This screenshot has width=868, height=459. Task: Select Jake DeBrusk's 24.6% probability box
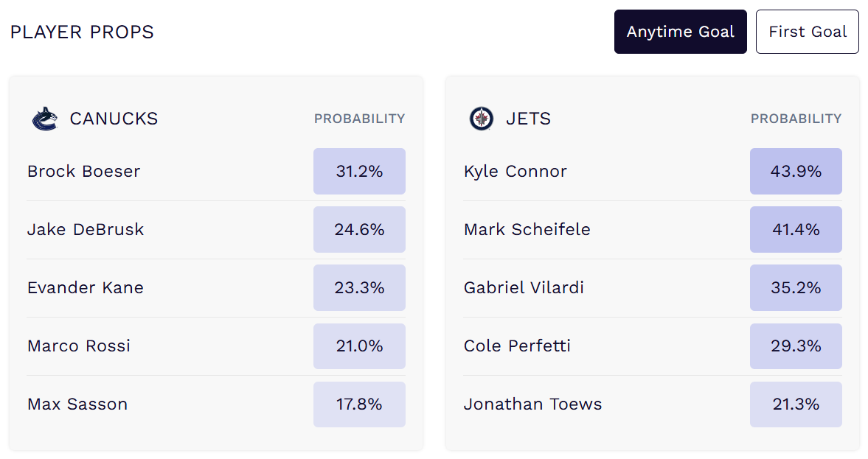click(x=359, y=230)
